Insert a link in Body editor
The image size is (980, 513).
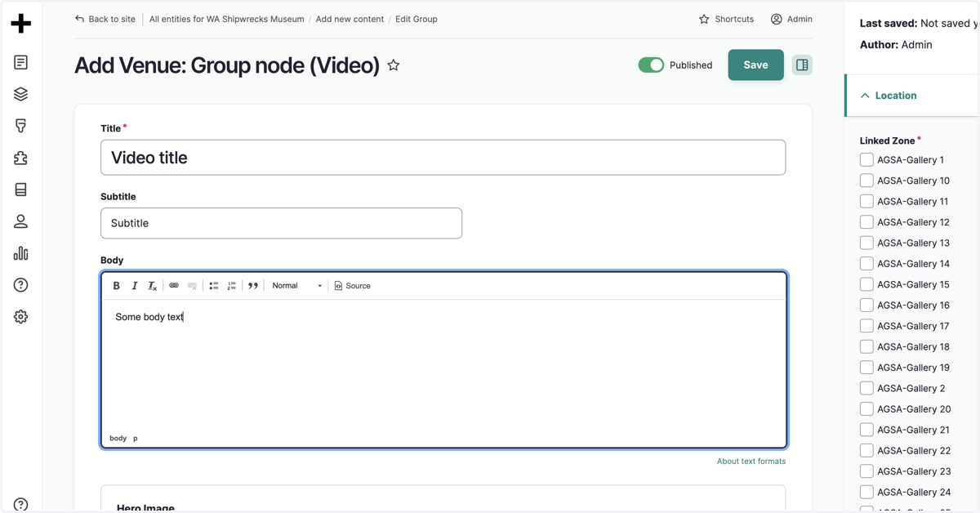[174, 286]
